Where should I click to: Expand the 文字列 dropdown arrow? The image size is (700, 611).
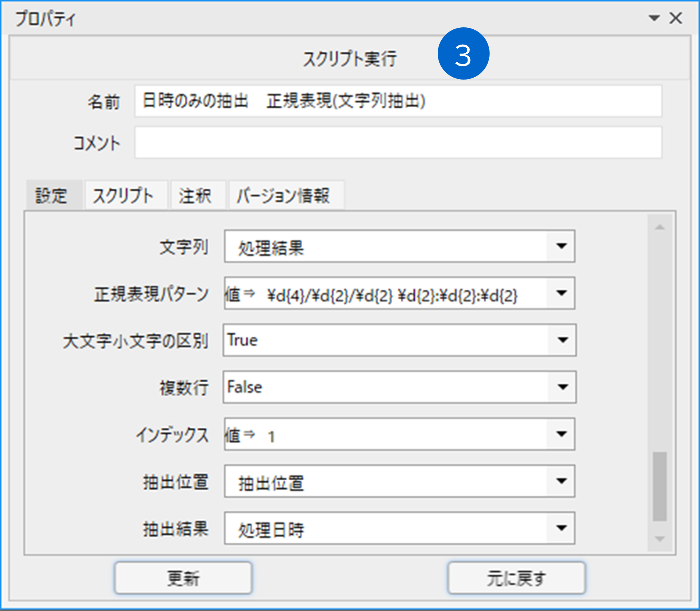click(x=561, y=246)
